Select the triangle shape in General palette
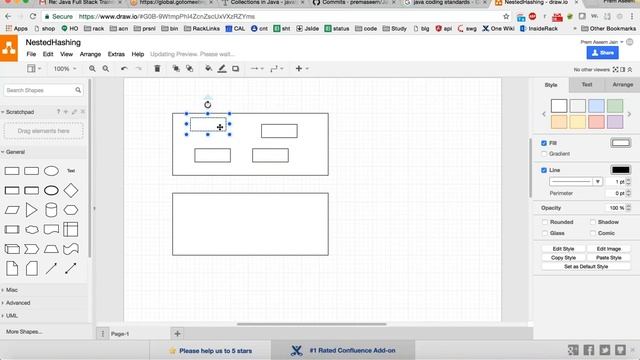640x360 pixels. click(31, 210)
